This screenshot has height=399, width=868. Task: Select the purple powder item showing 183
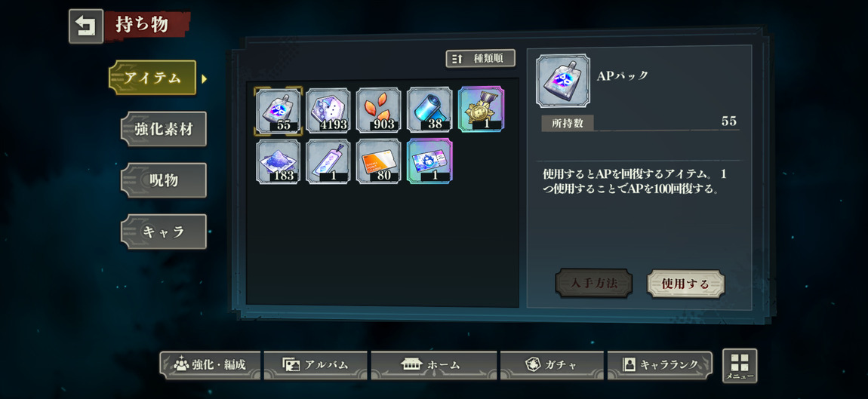(x=279, y=161)
